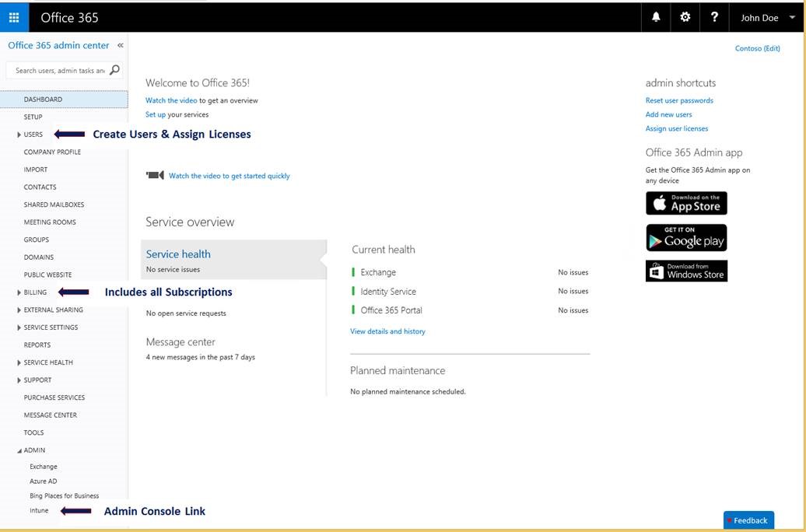Select DASHBOARD in the sidebar
This screenshot has height=532, width=806.
[x=43, y=99]
